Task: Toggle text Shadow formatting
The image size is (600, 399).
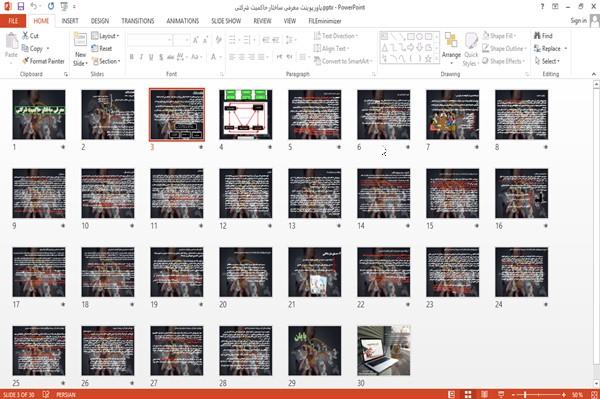Action: (161, 57)
